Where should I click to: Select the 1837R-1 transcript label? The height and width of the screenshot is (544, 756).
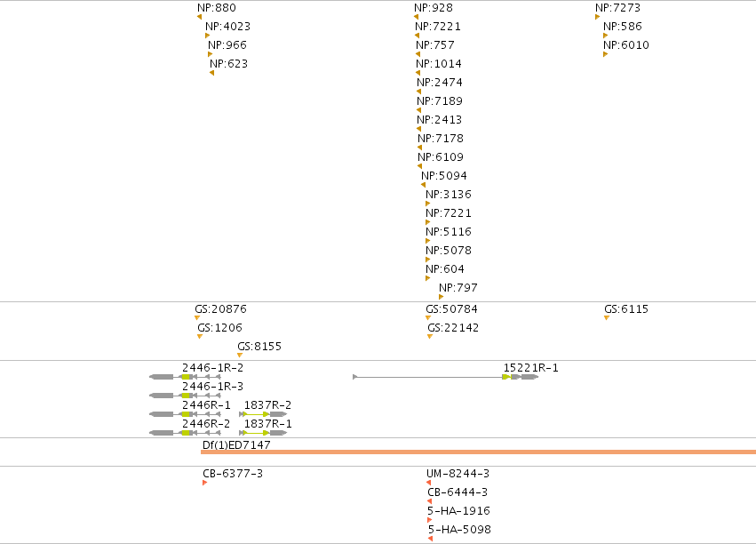coord(267,424)
